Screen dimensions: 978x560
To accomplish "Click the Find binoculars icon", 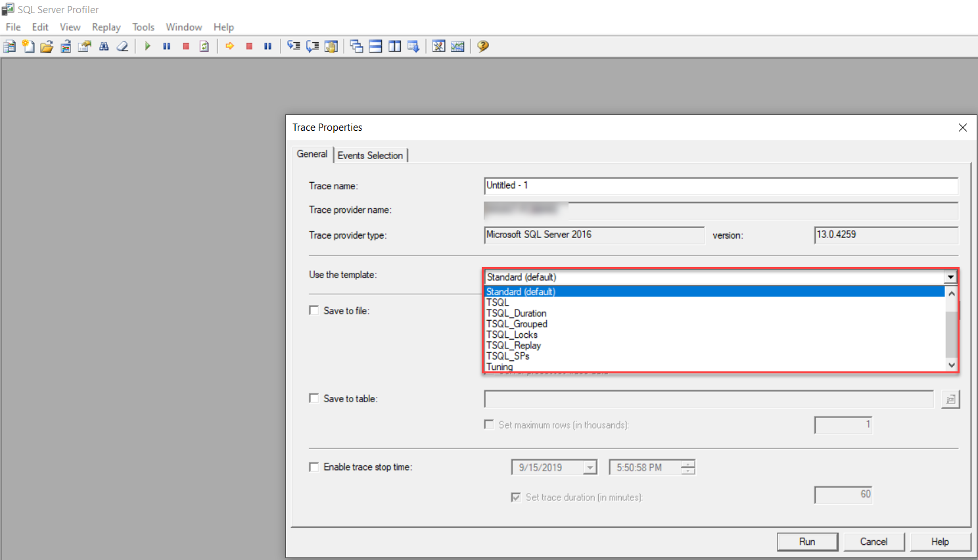I will pos(104,46).
